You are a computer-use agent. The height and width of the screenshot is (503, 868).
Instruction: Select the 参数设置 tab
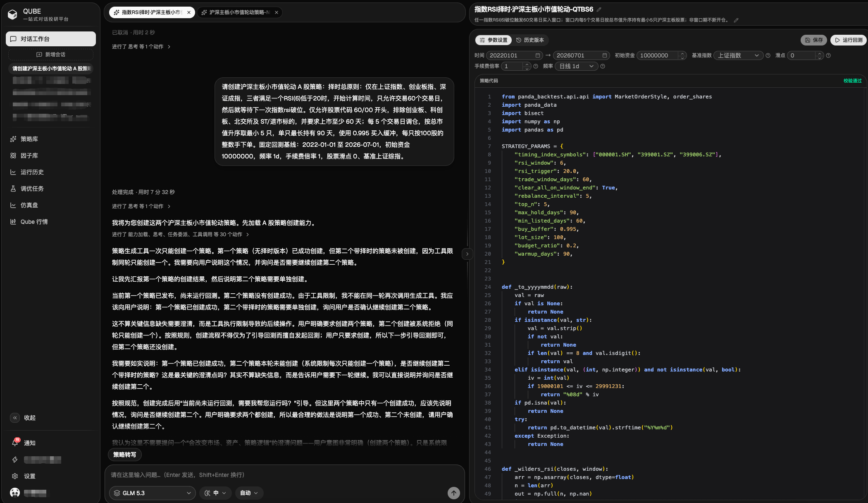tap(494, 40)
